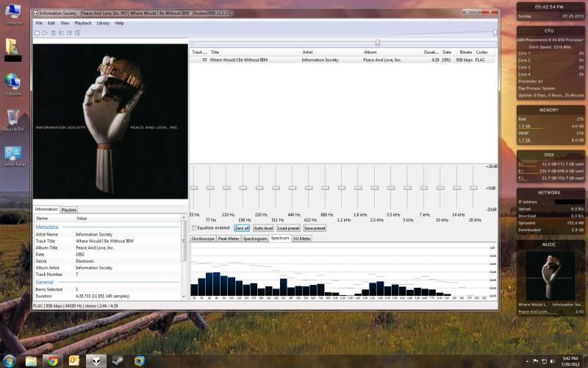The width and height of the screenshot is (588, 368).
Task: Open Steam from the taskbar
Action: point(118,361)
